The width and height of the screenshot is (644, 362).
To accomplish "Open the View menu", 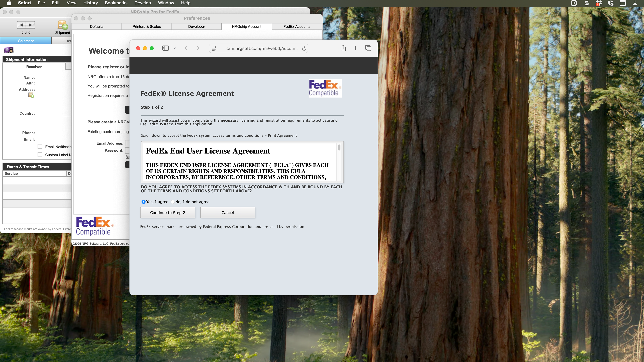I will pos(71,3).
